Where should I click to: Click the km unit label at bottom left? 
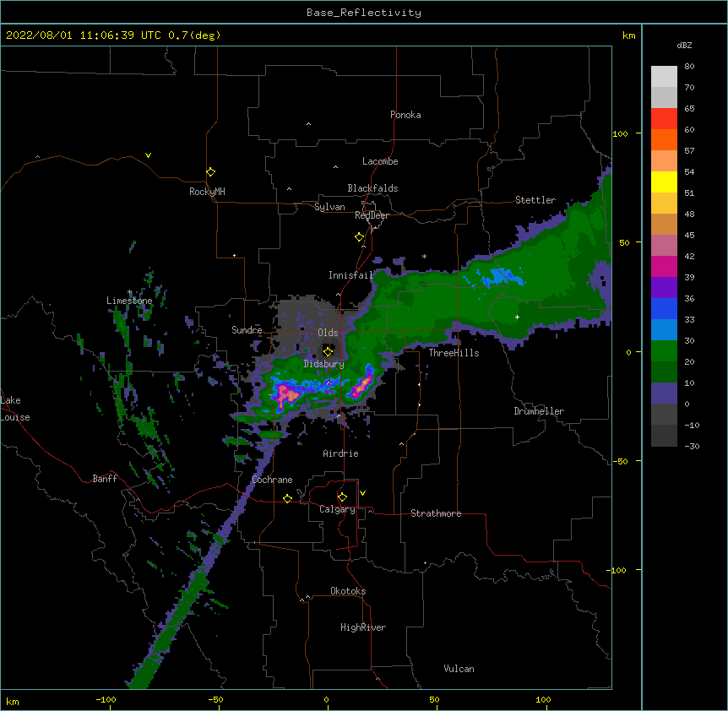pos(13,702)
